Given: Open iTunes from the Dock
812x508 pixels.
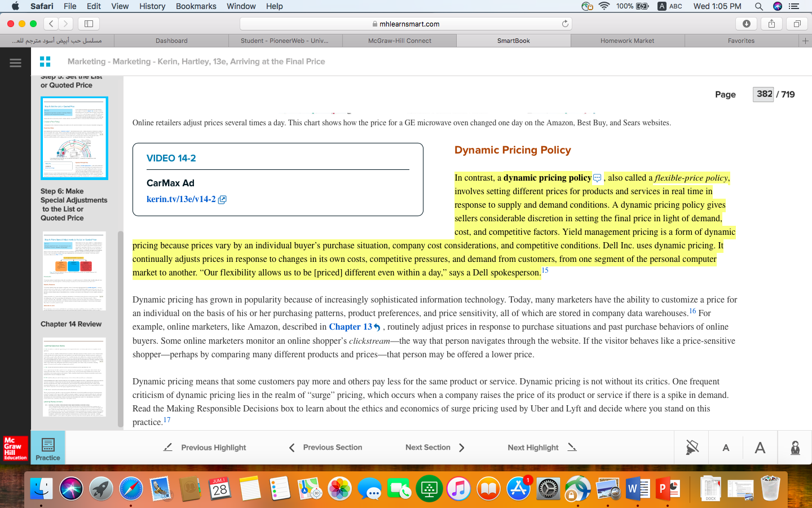Looking at the screenshot, I should pyautogui.click(x=459, y=489).
